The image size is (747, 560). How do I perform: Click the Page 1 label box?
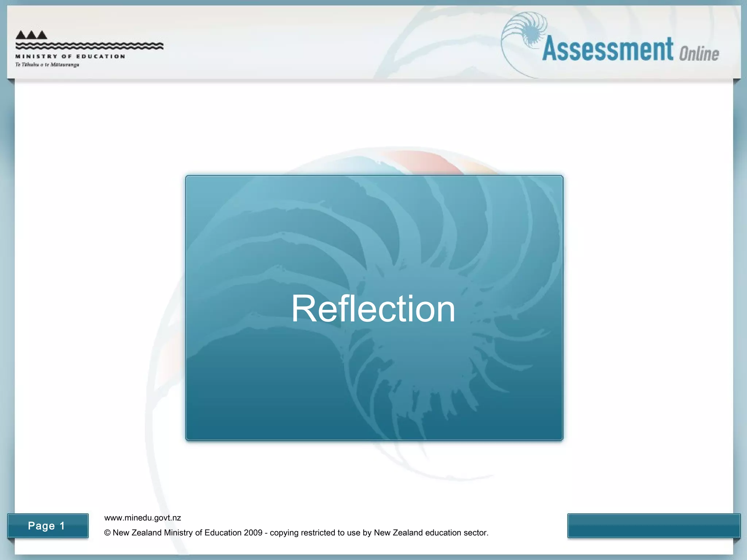pyautogui.click(x=48, y=525)
